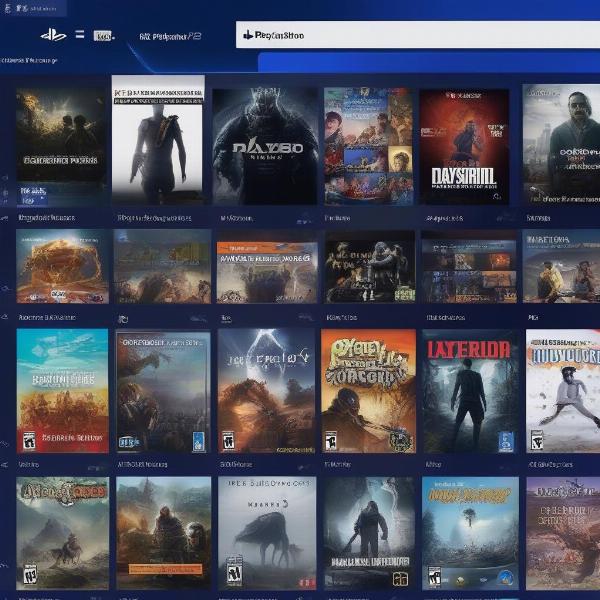
Task: Open the white cover with a walking silhouette
Action: [x=158, y=140]
